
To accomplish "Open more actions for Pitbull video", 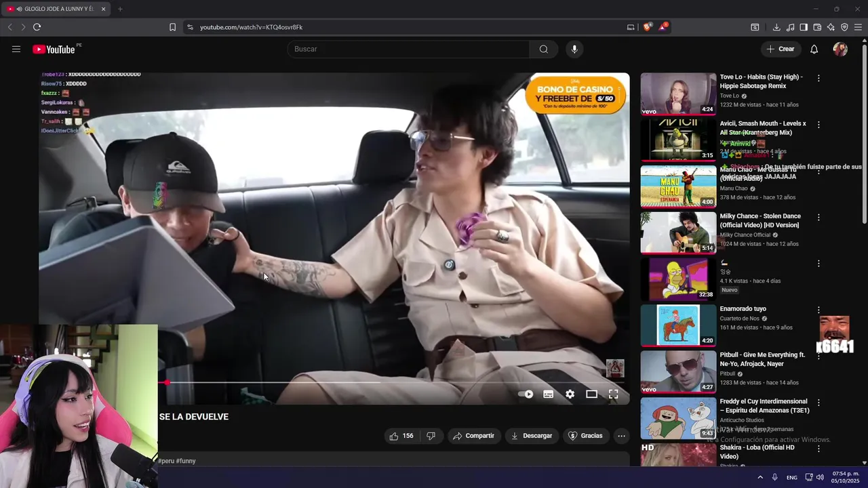I will [818, 356].
